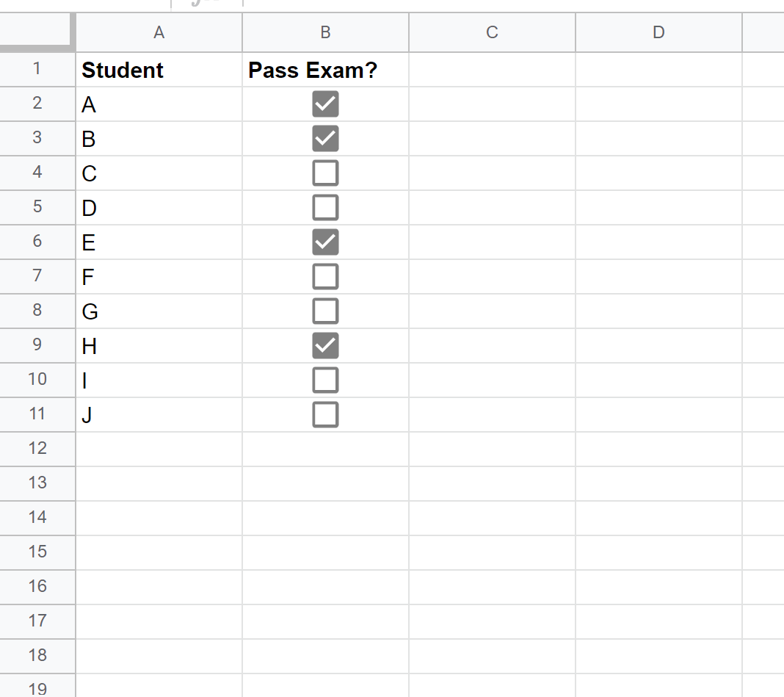Toggle off student E's checked box
The image size is (784, 697).
point(325,242)
